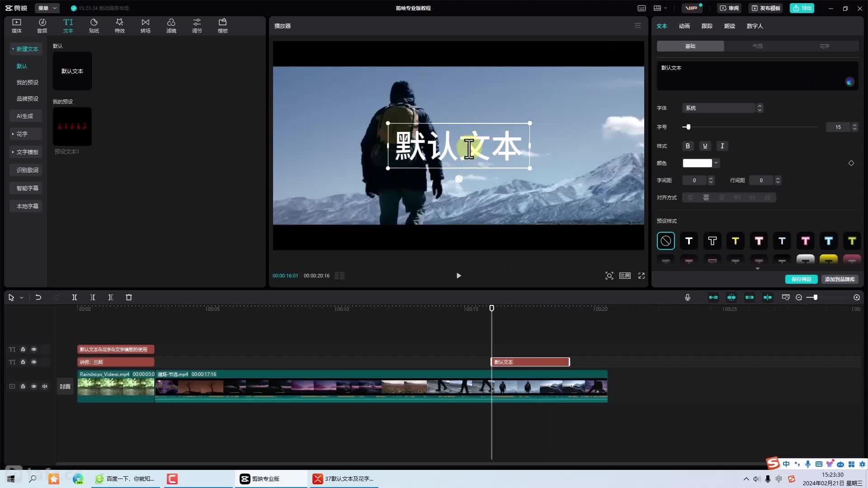This screenshot has height=488, width=868.
Task: Show hidden system tray icons chevron
Action: point(746,479)
